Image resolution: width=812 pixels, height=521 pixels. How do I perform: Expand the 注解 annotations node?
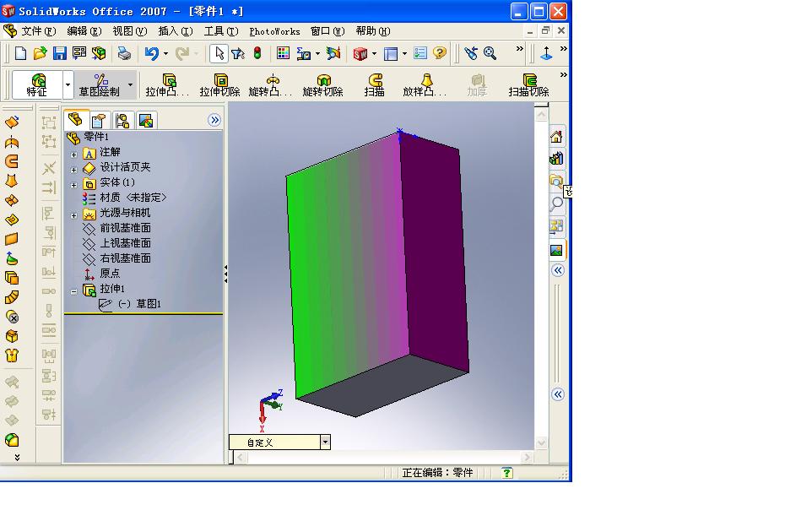click(x=73, y=155)
